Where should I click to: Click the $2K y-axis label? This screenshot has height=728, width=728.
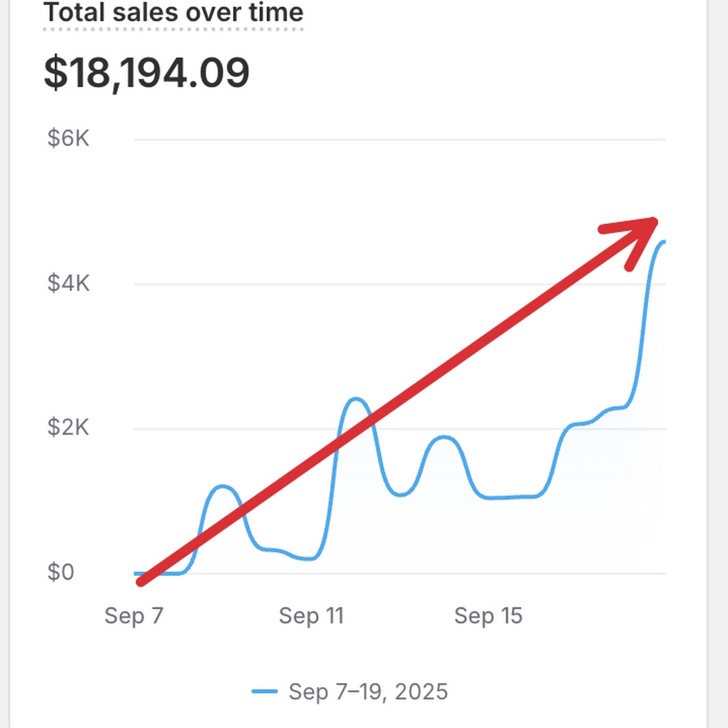point(68,428)
